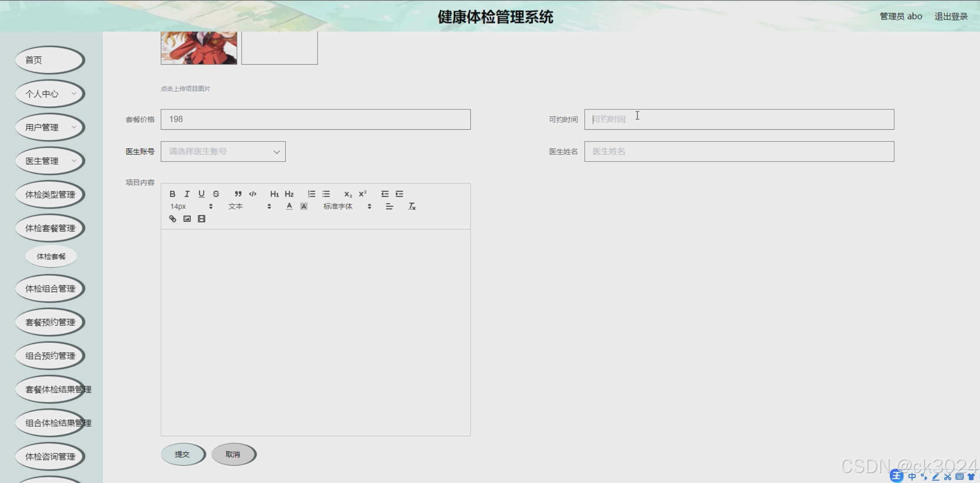This screenshot has height=483, width=980.
Task: Click the insert image icon
Action: point(187,219)
